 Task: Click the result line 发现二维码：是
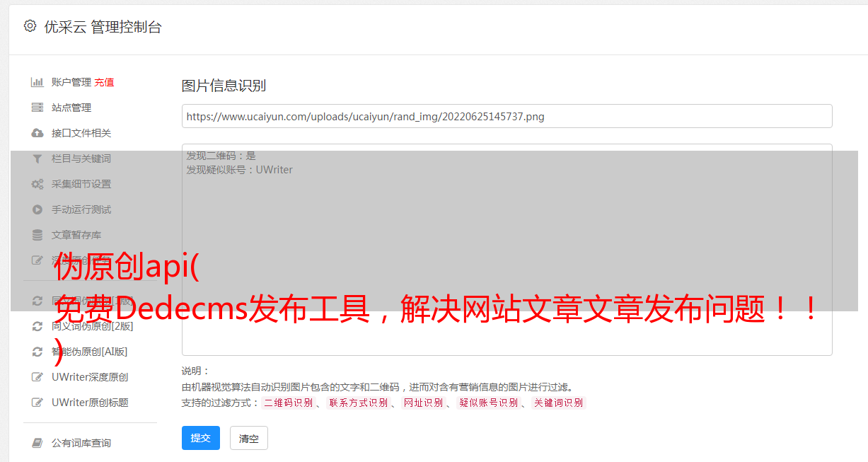pyautogui.click(x=221, y=156)
